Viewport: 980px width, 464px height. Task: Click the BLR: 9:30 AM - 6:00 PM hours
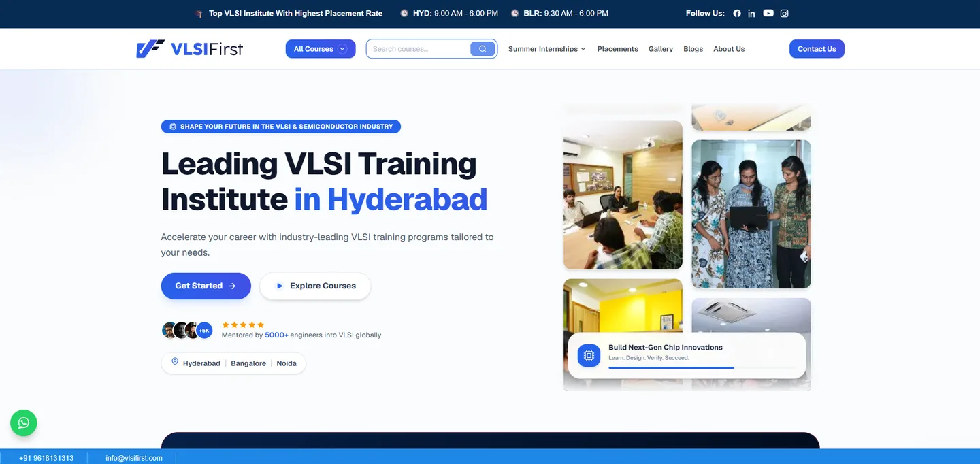tap(566, 13)
